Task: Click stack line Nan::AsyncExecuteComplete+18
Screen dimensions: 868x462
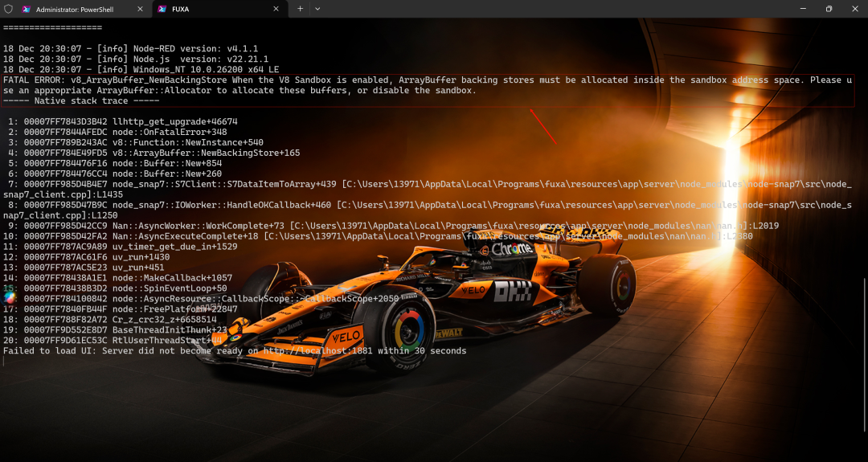Action: [x=378, y=236]
